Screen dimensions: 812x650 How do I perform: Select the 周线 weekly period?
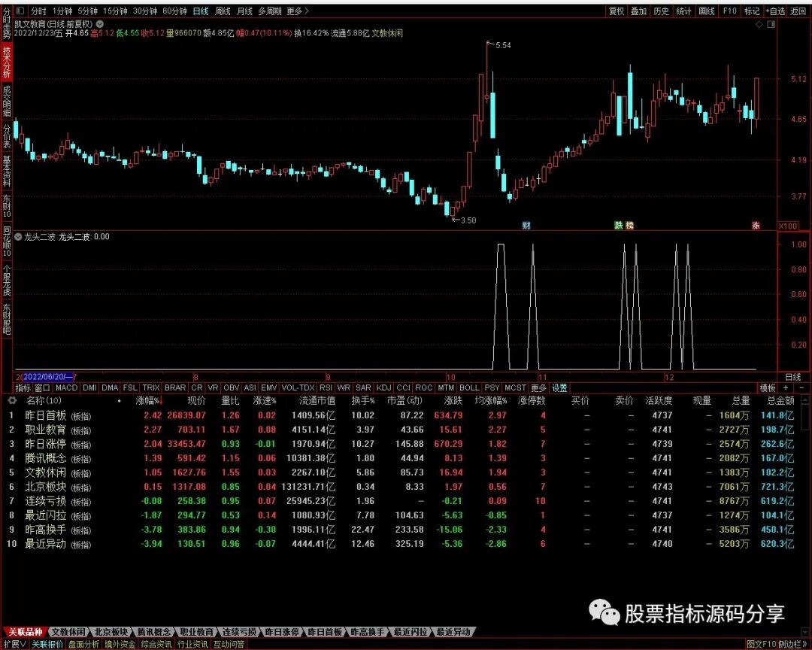tap(223, 11)
